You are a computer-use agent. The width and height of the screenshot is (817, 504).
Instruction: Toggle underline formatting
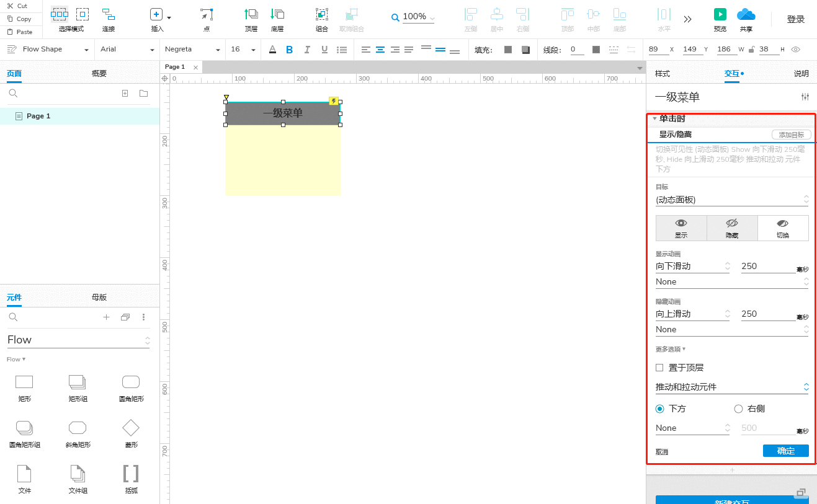(324, 50)
